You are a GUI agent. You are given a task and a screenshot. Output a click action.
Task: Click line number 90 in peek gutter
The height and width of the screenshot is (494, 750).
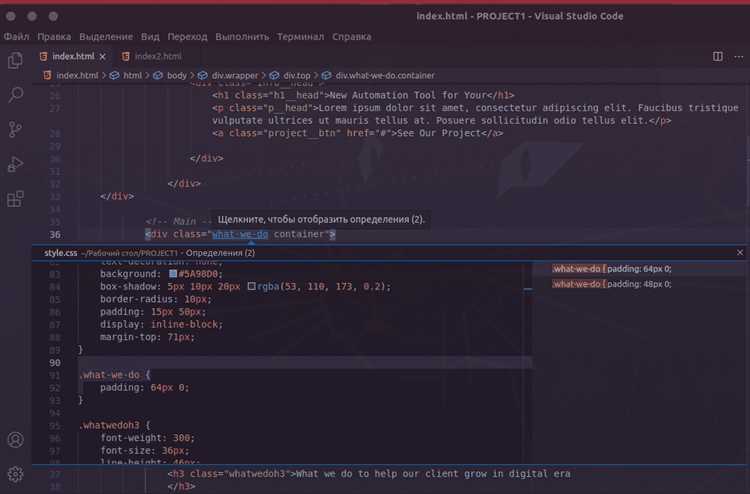[55, 362]
